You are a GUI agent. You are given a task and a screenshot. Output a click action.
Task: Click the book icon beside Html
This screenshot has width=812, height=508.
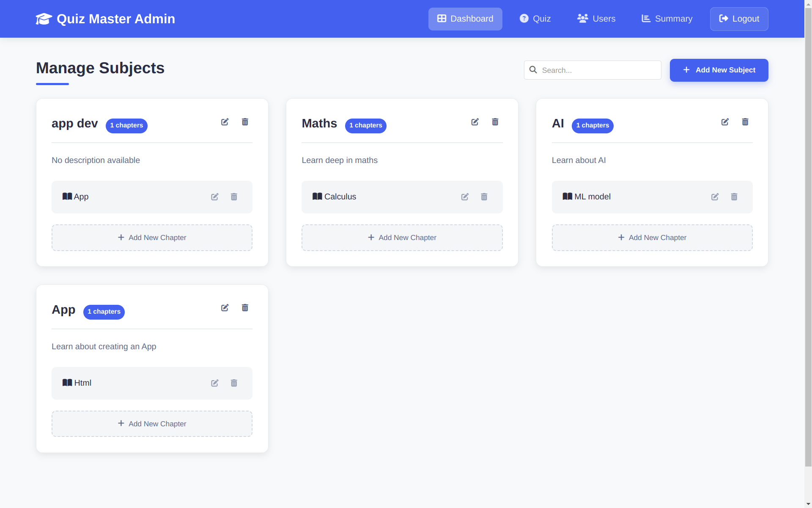click(67, 383)
